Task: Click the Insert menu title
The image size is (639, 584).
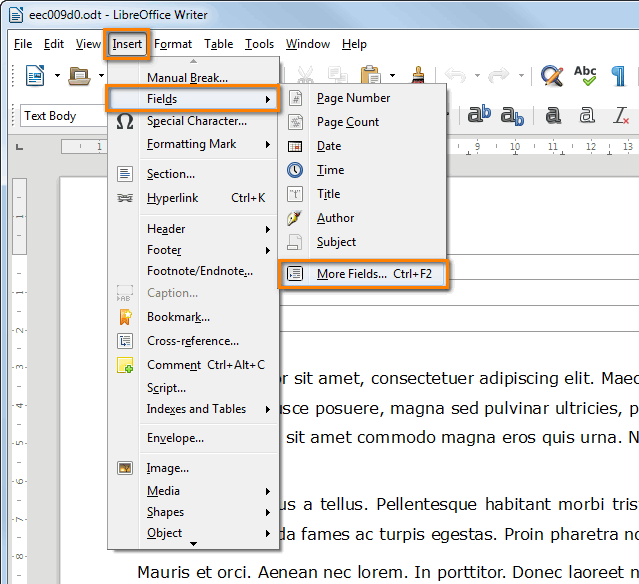Action: pos(127,44)
